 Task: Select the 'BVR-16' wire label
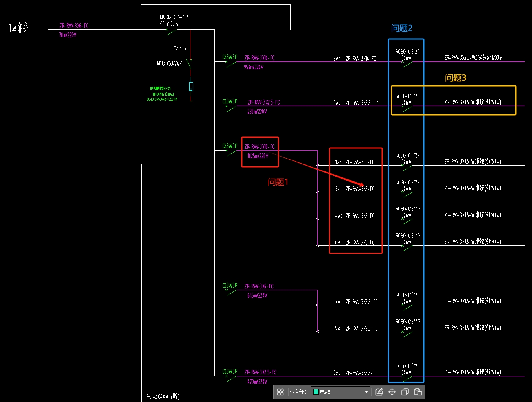click(x=180, y=48)
